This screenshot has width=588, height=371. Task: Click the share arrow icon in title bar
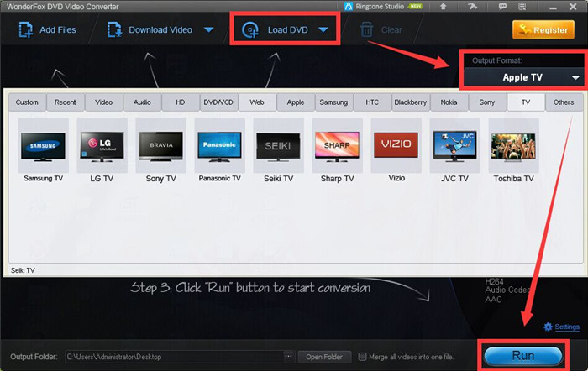pyautogui.click(x=472, y=7)
